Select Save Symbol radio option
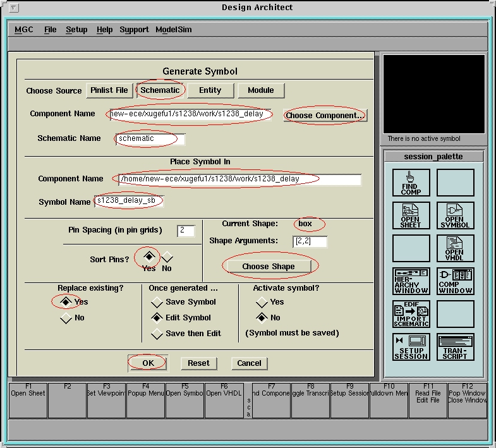This screenshot has width=496, height=448. [x=157, y=303]
